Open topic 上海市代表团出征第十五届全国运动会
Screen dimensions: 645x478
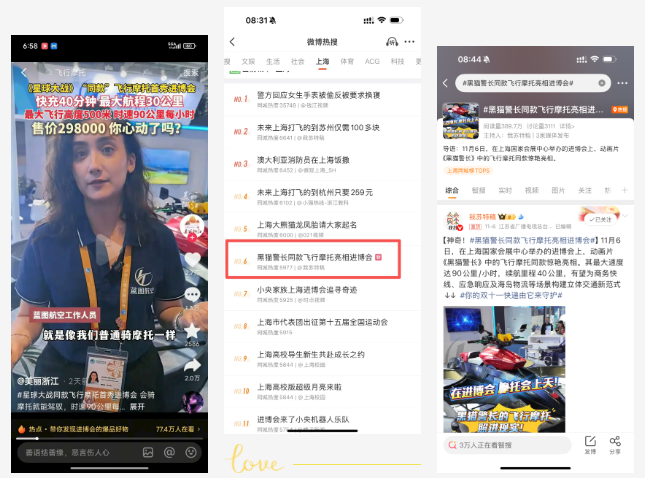(x=322, y=327)
